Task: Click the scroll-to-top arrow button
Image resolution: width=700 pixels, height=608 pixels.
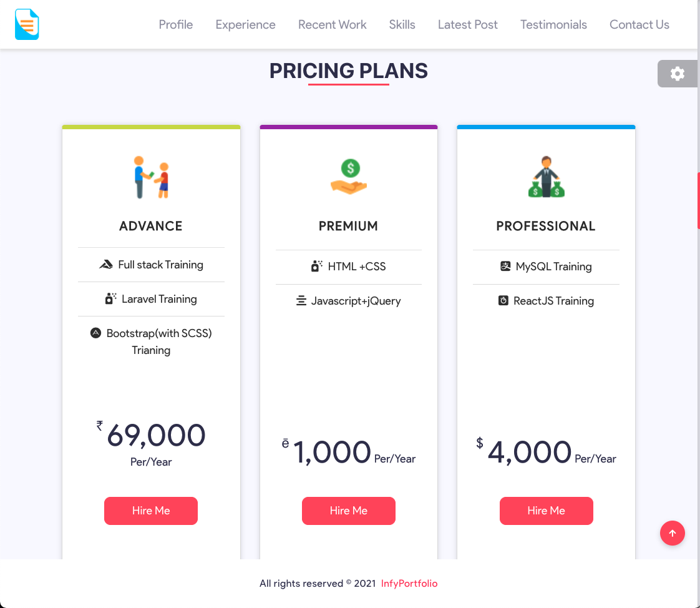Action: coord(672,533)
